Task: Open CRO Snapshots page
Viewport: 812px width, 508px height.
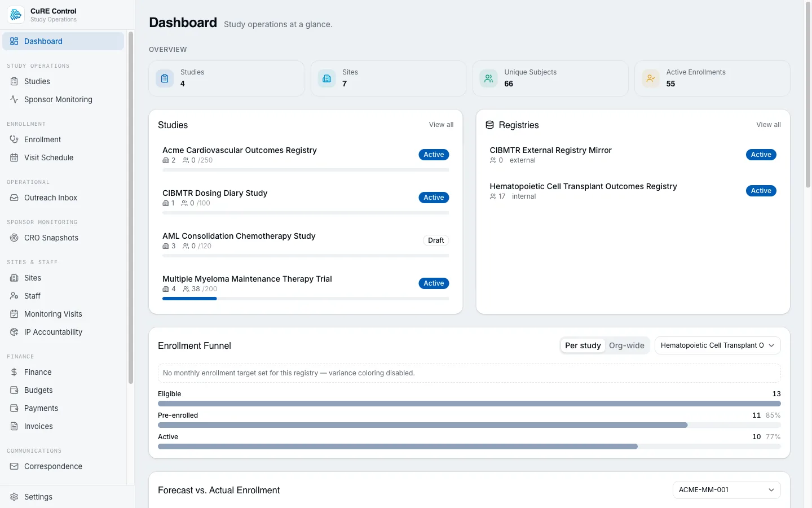Action: click(63, 238)
